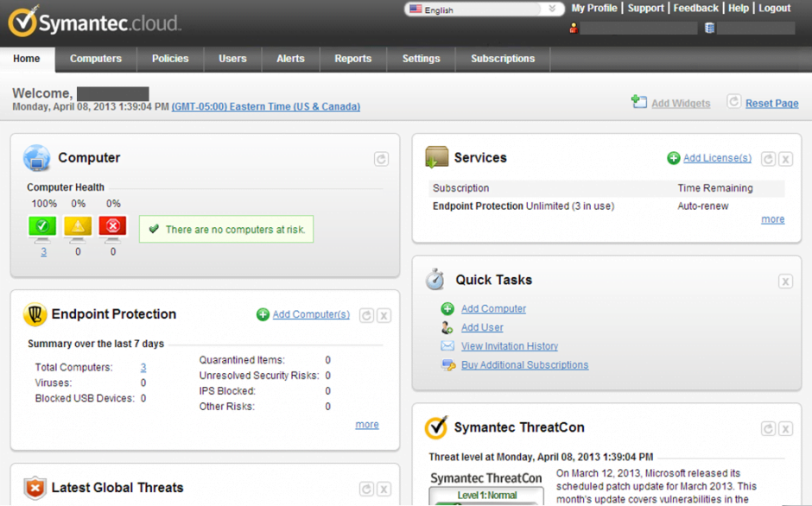The image size is (812, 506).
Task: Open the English language dropdown
Action: click(550, 8)
